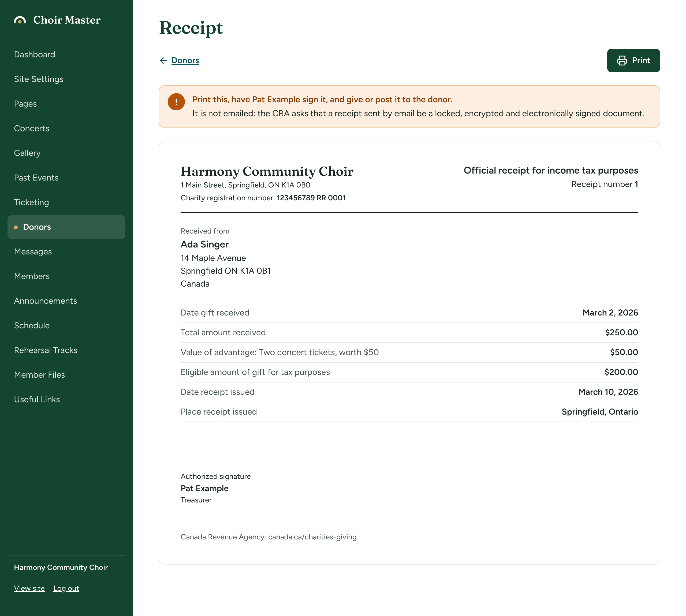Click the Print button
686x616 pixels.
click(633, 61)
